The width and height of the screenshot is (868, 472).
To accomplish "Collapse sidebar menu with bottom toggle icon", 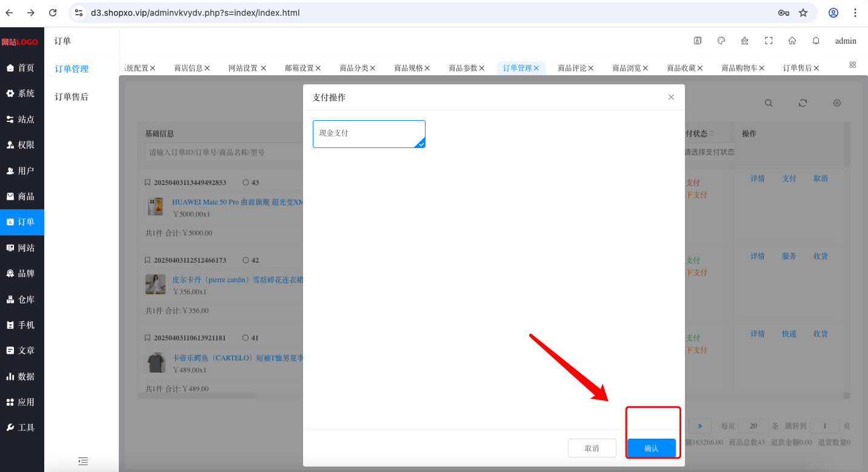I will 83,461.
